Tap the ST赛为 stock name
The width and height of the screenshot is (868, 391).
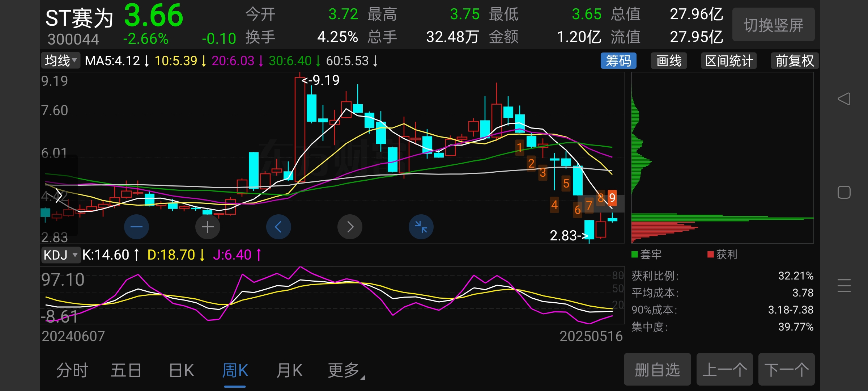tap(79, 18)
